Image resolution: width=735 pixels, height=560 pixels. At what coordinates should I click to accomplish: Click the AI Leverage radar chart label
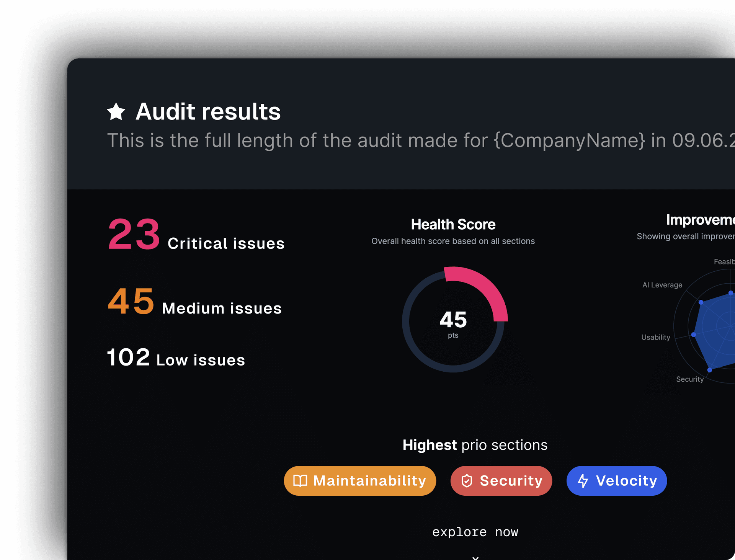pos(662,285)
